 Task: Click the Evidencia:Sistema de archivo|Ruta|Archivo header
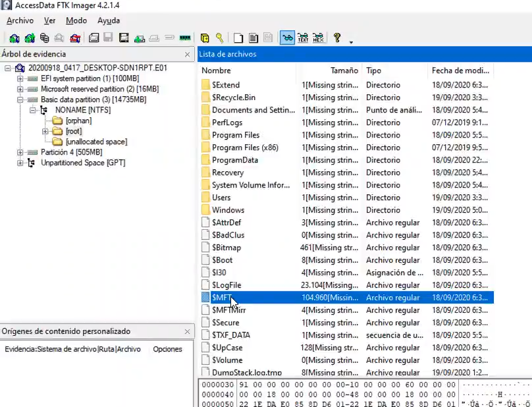point(72,349)
